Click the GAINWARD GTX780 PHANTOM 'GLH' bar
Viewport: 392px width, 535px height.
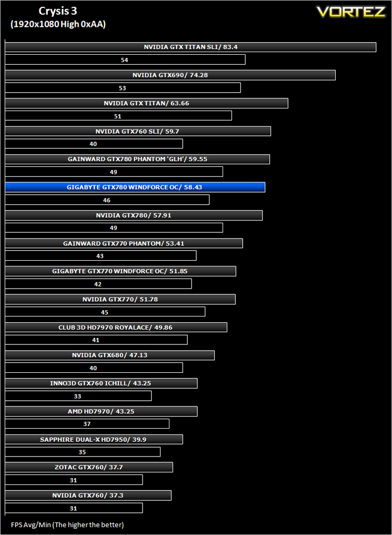[137, 160]
